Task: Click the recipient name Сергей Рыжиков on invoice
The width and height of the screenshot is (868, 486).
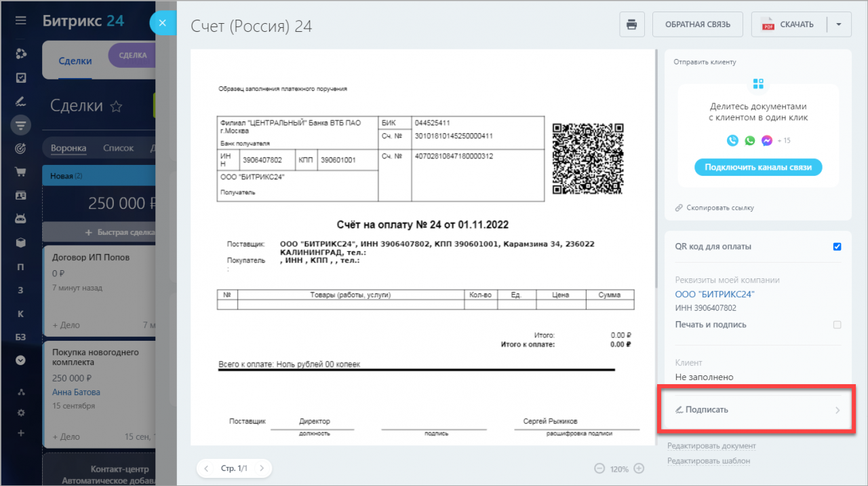Action: click(551, 422)
